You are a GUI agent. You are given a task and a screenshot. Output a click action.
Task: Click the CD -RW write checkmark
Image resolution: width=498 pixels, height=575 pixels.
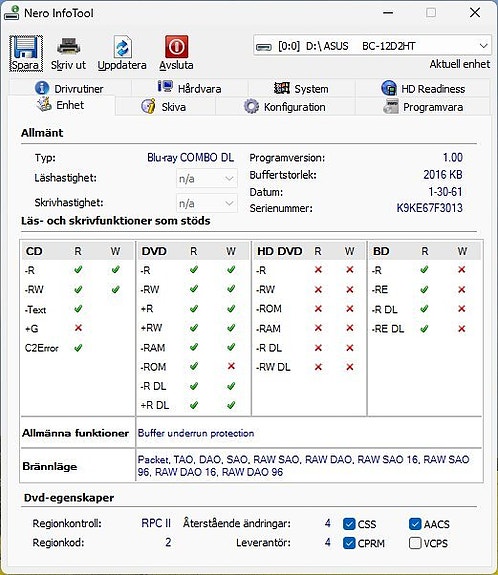116,289
